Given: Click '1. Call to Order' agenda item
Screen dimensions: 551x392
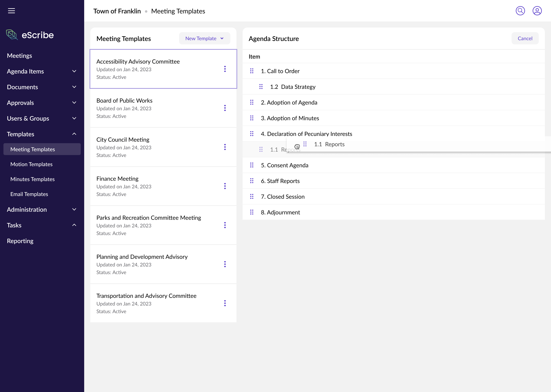Looking at the screenshot, I should coord(394,71).
